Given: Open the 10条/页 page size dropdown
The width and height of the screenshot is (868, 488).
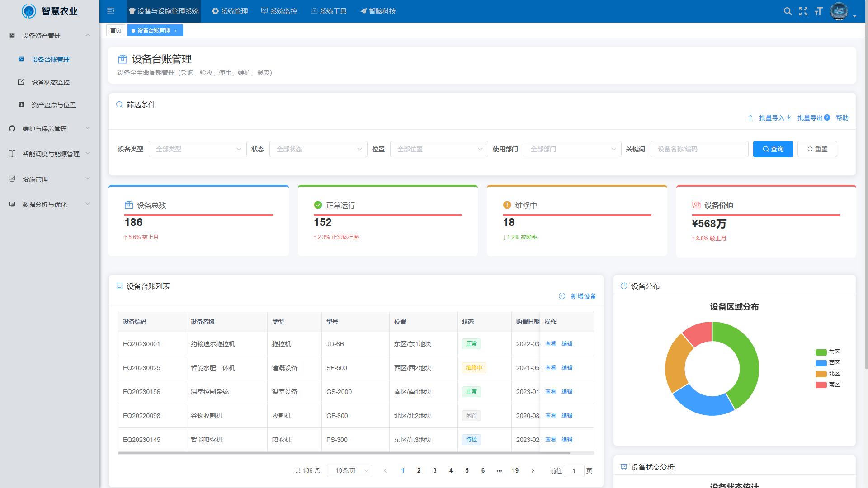Looking at the screenshot, I should 349,470.
